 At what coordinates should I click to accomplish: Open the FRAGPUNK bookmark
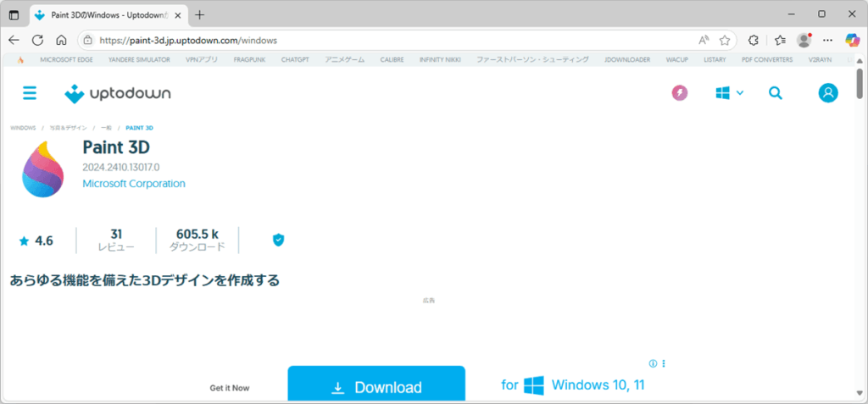tap(250, 60)
